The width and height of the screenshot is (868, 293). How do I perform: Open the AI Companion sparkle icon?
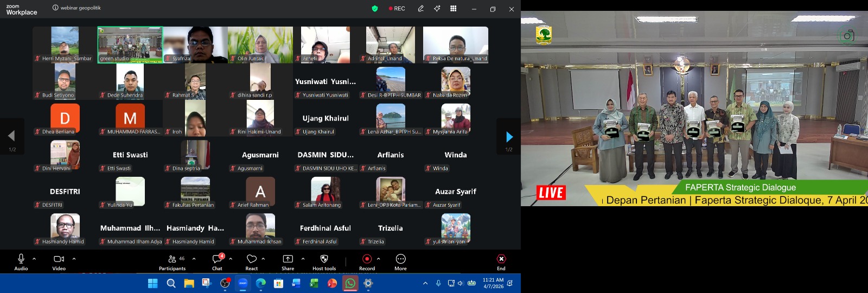coord(437,9)
